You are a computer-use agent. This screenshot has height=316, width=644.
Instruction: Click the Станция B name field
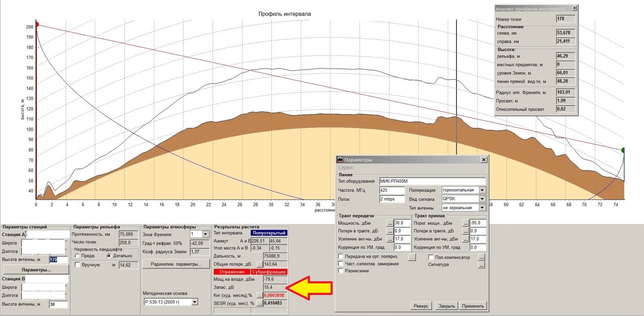point(46,280)
